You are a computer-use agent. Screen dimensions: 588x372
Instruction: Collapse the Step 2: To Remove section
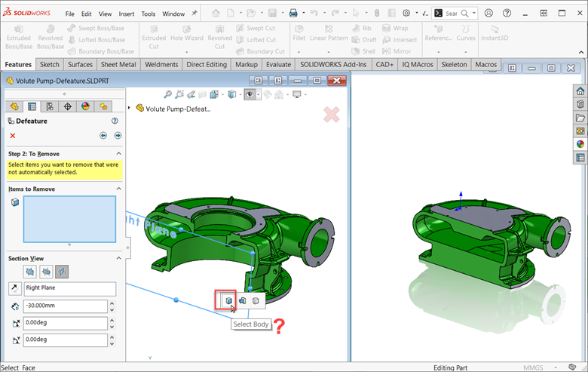tap(118, 153)
